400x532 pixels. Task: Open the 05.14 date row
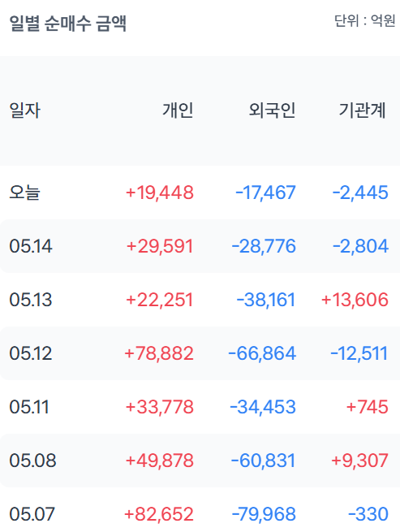point(200,246)
